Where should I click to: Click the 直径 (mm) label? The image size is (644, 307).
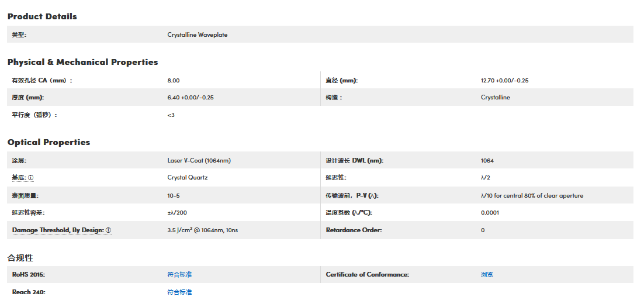click(x=342, y=81)
